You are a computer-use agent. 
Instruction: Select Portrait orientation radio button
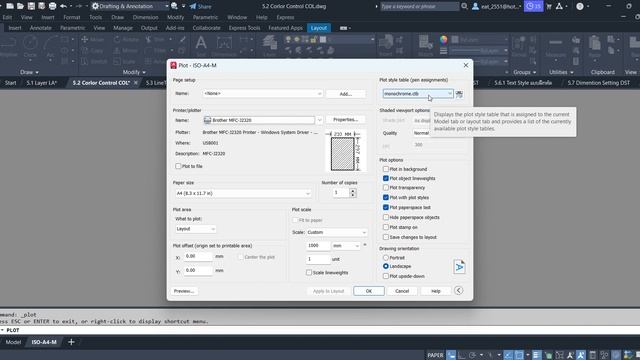coord(386,258)
